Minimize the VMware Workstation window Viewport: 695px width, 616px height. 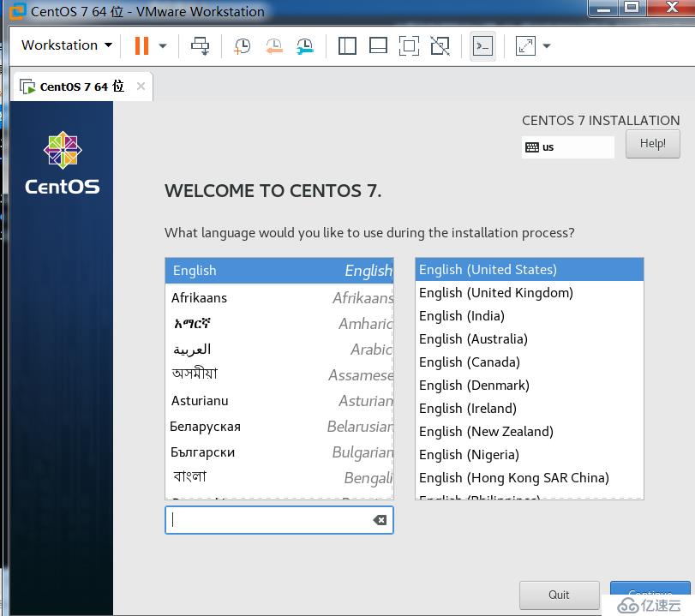tap(603, 8)
